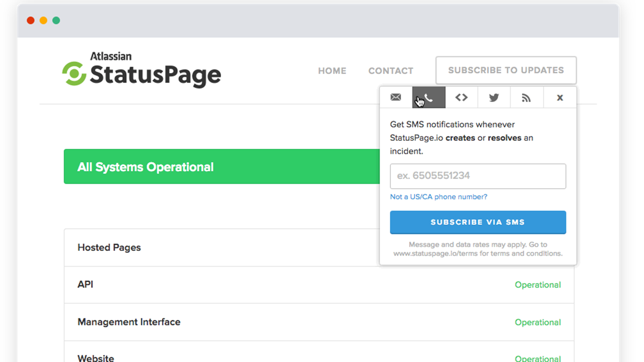Click the Website component name
644x362 pixels.
pyautogui.click(x=96, y=358)
